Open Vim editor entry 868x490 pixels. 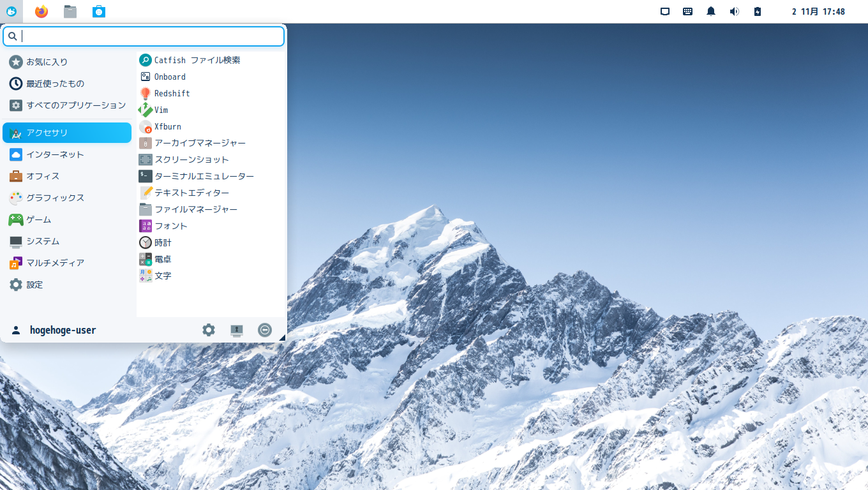pos(211,110)
